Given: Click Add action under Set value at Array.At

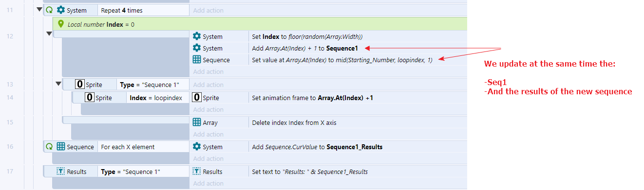Looking at the screenshot, I should (x=208, y=72).
